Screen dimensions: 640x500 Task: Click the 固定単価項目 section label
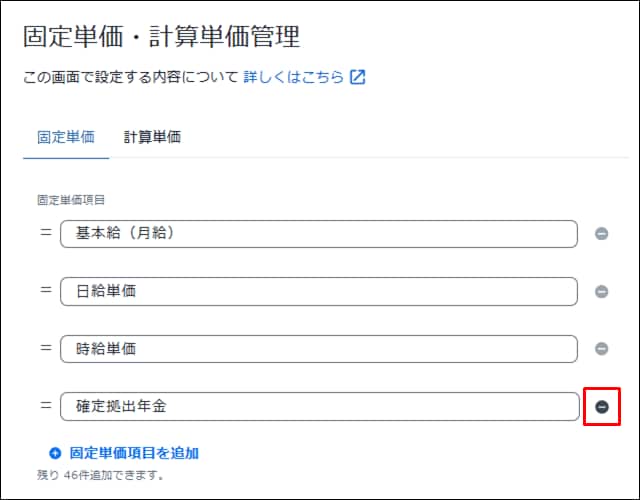pos(71,200)
